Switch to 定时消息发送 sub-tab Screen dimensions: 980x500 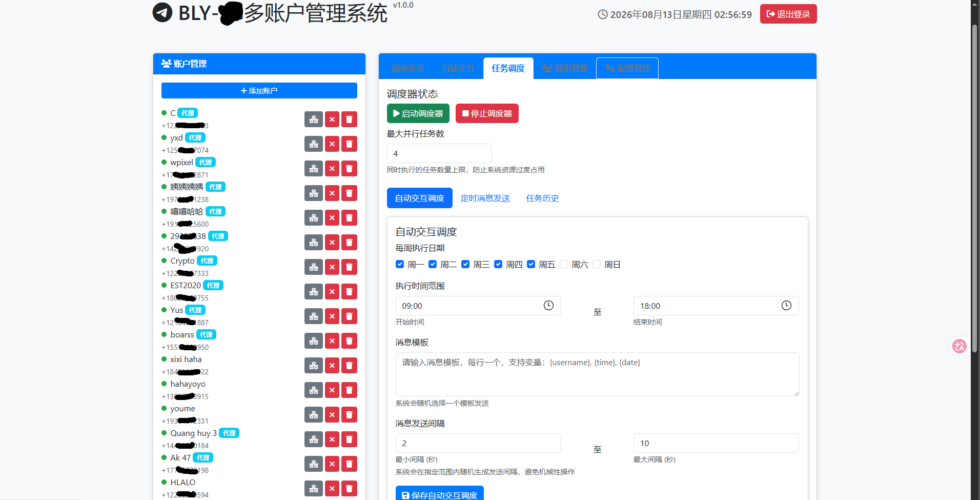[x=485, y=198]
